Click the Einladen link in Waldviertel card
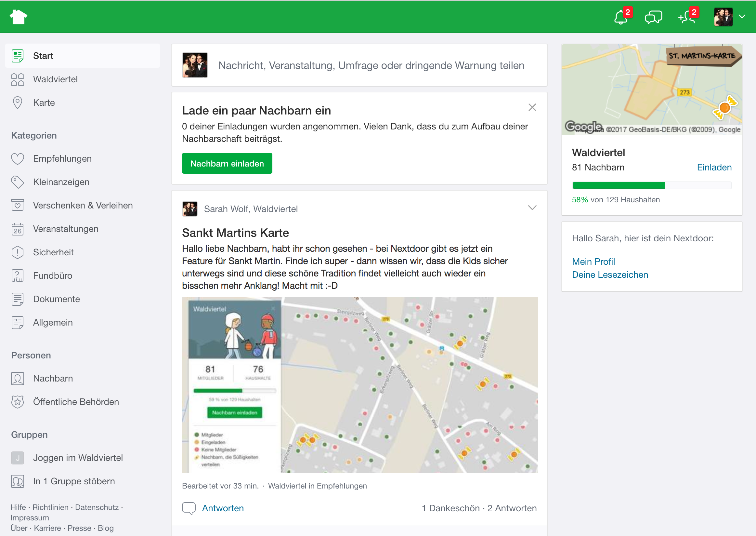The image size is (756, 536). (x=714, y=168)
